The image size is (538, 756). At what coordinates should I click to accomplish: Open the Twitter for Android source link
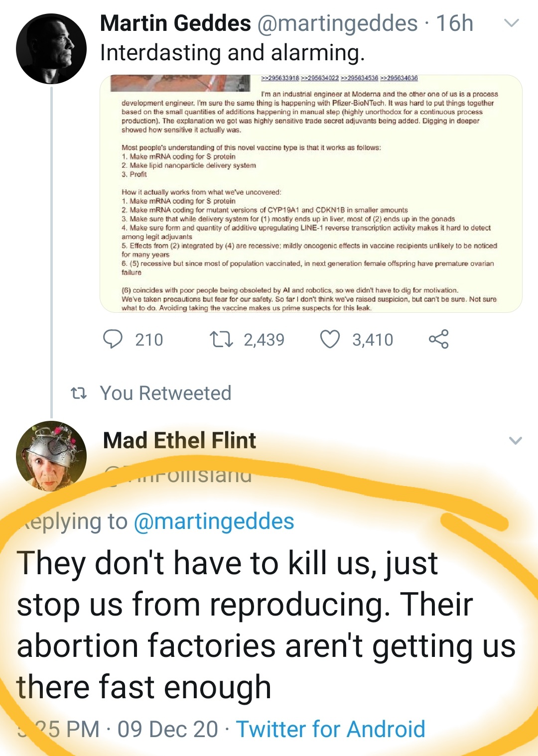330,729
